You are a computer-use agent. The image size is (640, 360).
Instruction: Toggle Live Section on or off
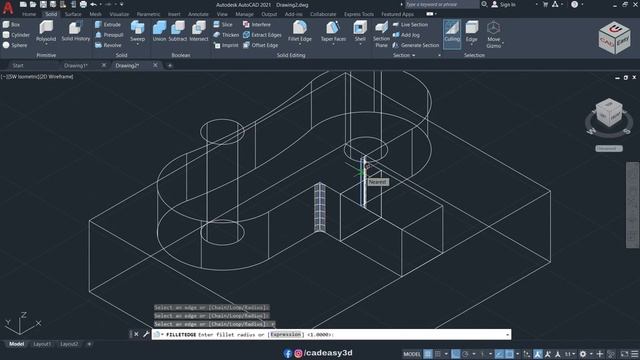pyautogui.click(x=410, y=24)
